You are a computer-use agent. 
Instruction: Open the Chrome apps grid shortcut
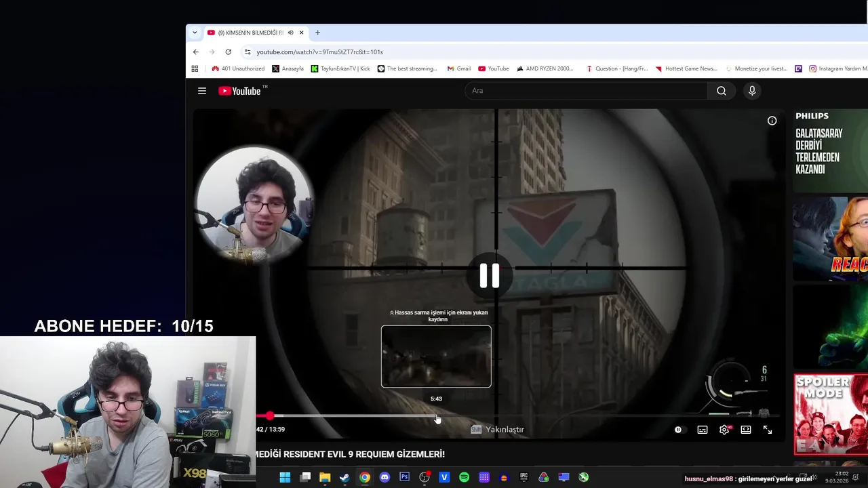coord(195,68)
